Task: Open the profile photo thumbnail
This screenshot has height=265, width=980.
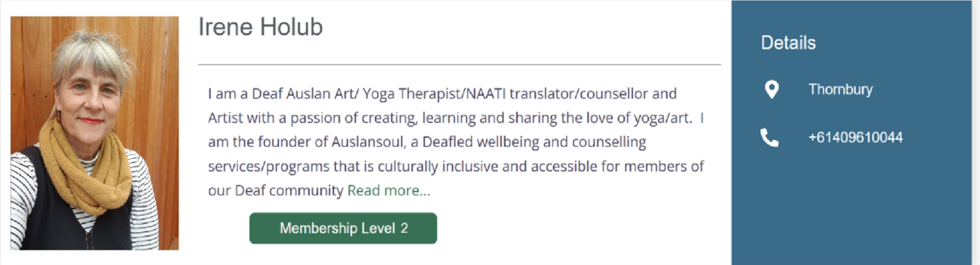Action: [x=94, y=132]
